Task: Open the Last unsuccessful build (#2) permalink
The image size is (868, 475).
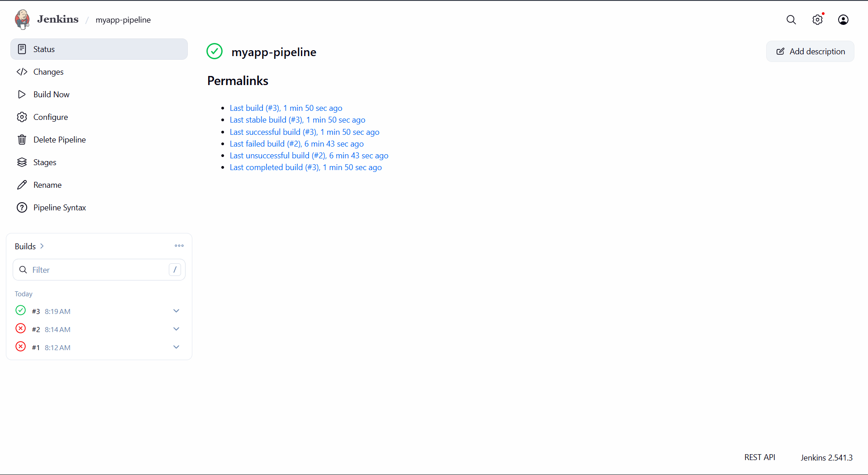Action: click(x=309, y=156)
